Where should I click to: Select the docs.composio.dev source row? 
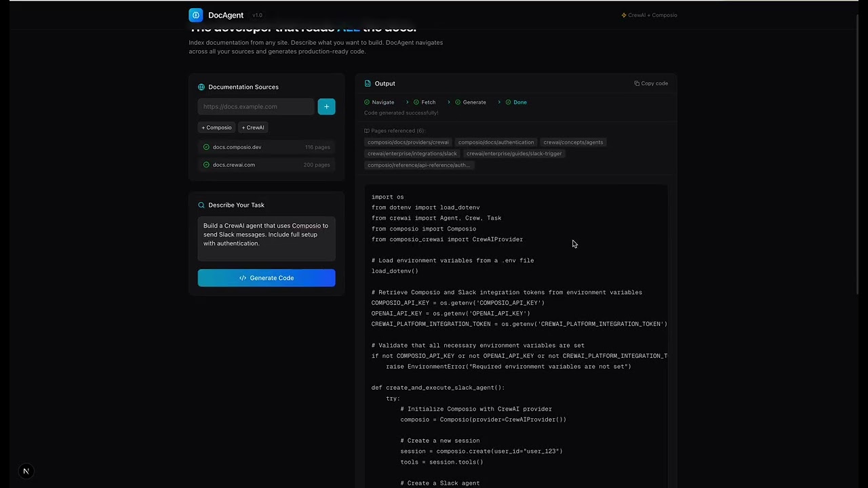(x=267, y=147)
